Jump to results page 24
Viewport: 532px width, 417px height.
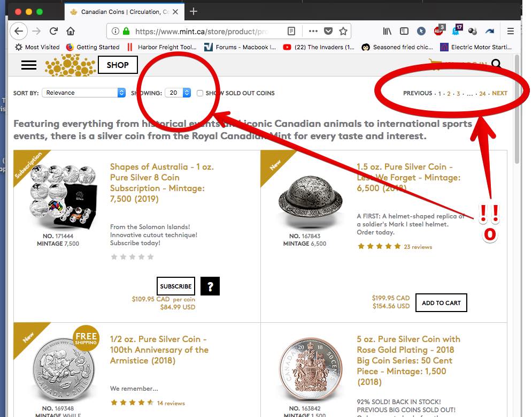coord(482,94)
